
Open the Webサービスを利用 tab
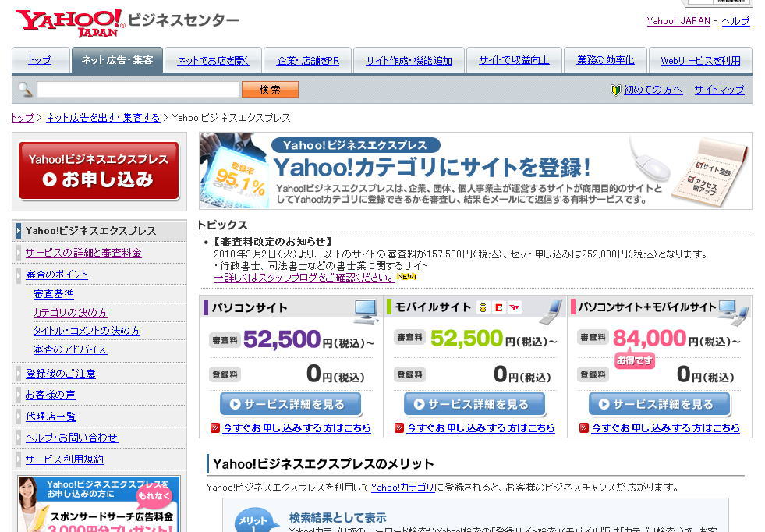click(700, 60)
